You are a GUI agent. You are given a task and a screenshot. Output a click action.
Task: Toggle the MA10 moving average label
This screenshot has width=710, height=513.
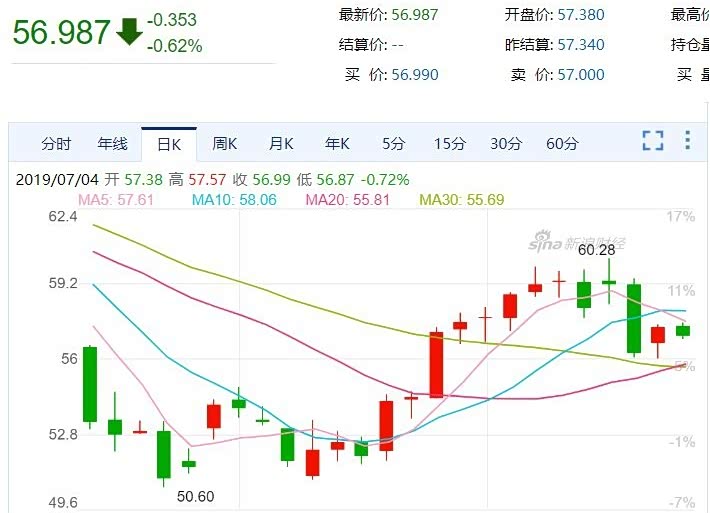[234, 200]
